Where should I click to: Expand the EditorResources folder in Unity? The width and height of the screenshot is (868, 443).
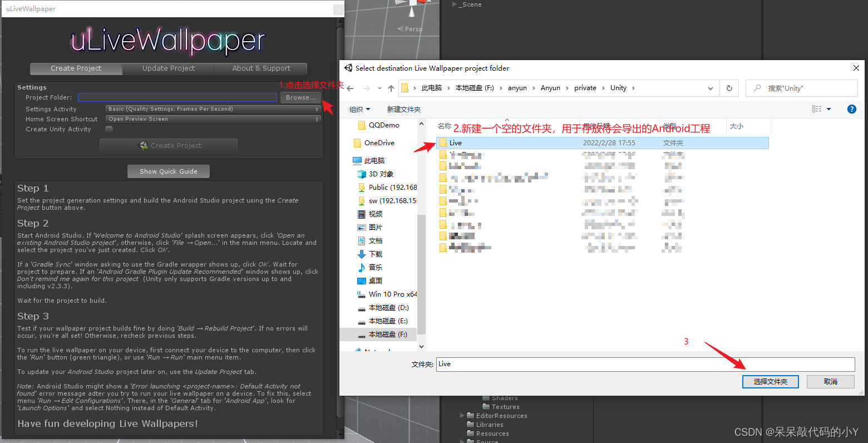462,416
